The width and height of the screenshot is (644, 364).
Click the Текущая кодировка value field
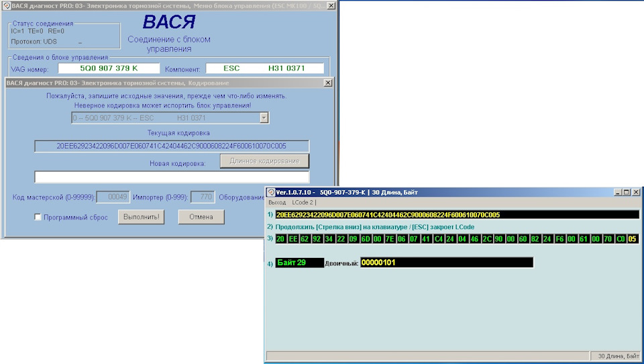pyautogui.click(x=172, y=146)
